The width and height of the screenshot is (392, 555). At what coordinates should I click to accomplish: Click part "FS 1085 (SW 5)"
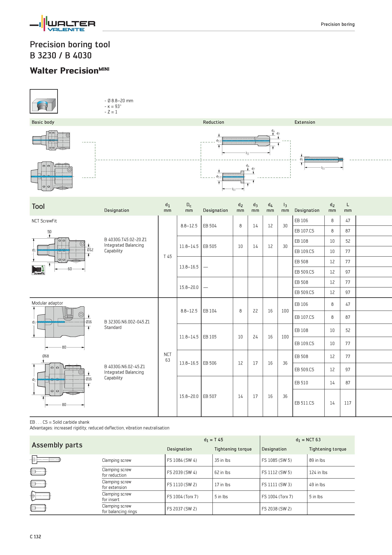click(x=277, y=460)
